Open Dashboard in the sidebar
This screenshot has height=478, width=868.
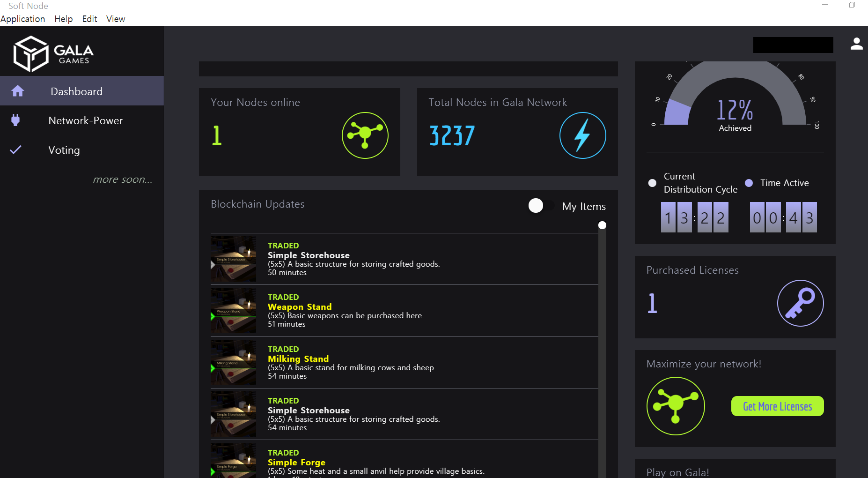(x=82, y=91)
